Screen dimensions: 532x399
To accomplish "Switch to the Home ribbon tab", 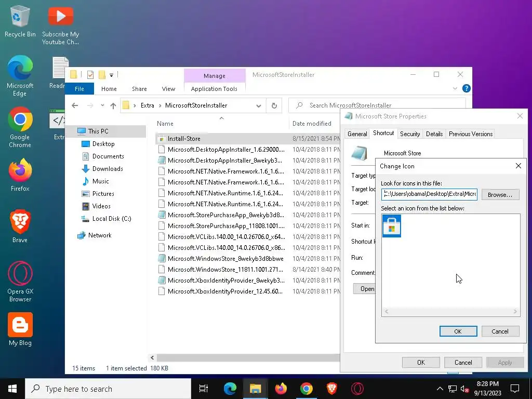I will [x=109, y=88].
